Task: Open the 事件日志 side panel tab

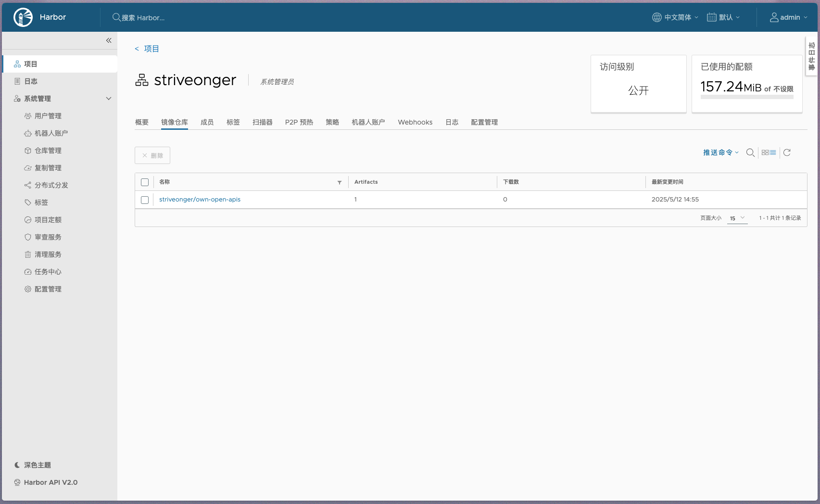Action: [812, 56]
